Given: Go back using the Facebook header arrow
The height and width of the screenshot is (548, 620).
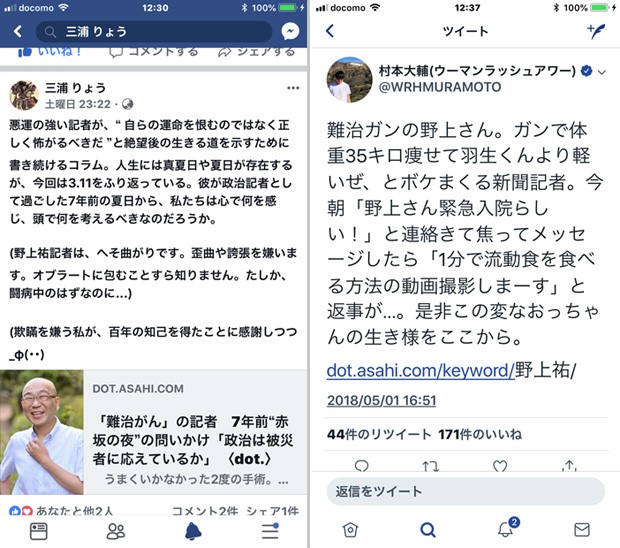Looking at the screenshot, I should pos(17,31).
